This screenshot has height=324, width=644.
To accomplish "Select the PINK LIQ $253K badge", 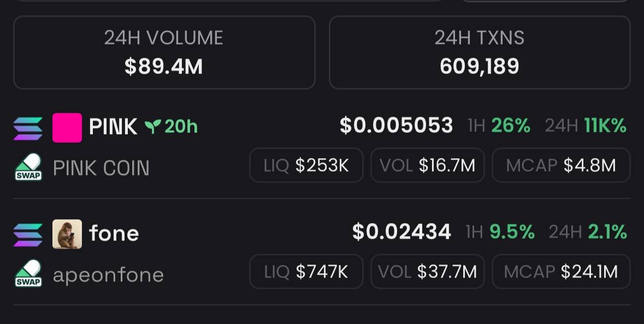I will 306,165.
